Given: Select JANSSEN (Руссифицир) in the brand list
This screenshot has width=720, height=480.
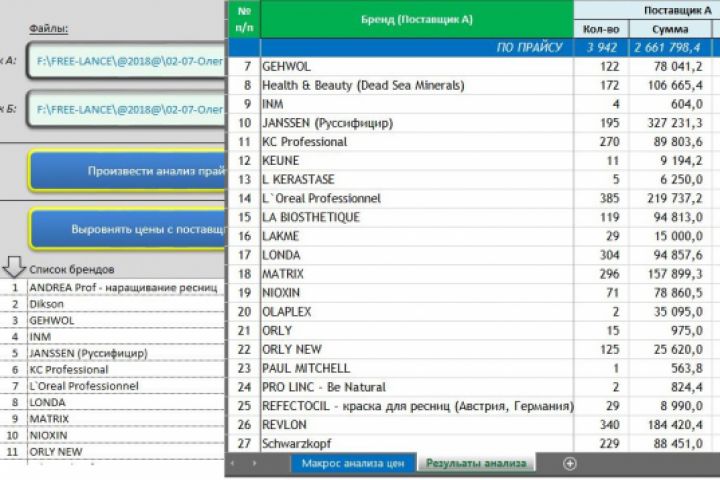Looking at the screenshot, I should click(126, 353).
